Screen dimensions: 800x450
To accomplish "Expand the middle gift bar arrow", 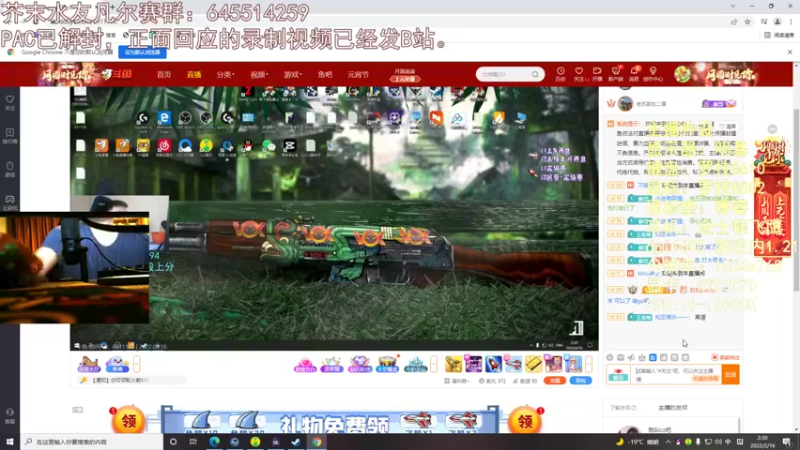I will point(434,364).
